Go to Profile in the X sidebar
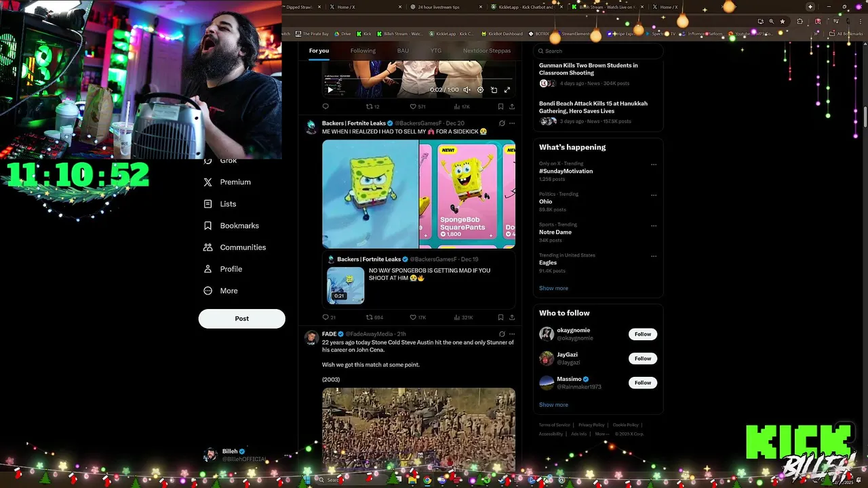This screenshot has height=488, width=868. (x=222, y=269)
